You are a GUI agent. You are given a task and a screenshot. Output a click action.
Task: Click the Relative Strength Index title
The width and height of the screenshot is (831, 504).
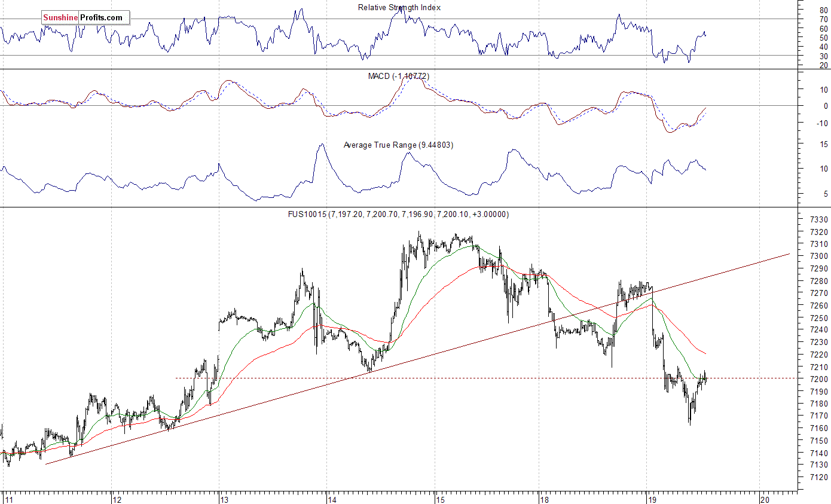pos(399,7)
